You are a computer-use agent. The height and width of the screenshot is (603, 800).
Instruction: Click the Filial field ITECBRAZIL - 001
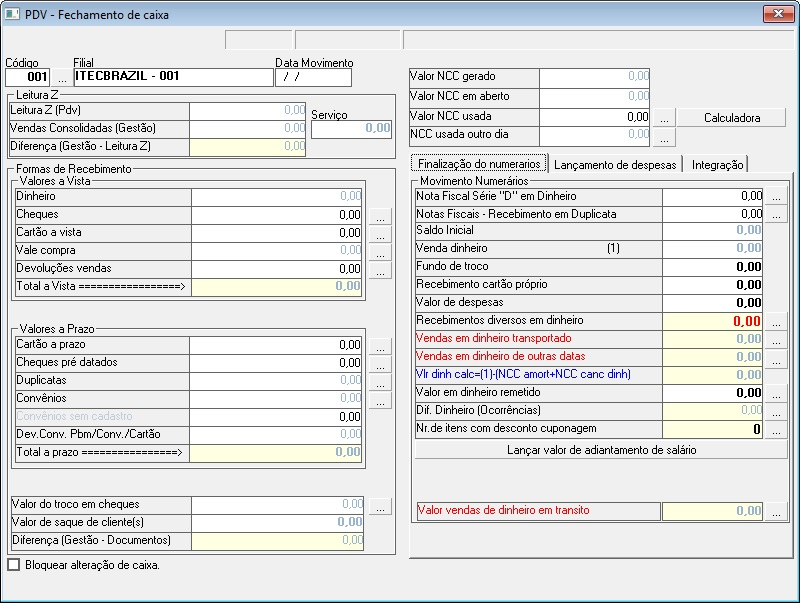(x=173, y=78)
